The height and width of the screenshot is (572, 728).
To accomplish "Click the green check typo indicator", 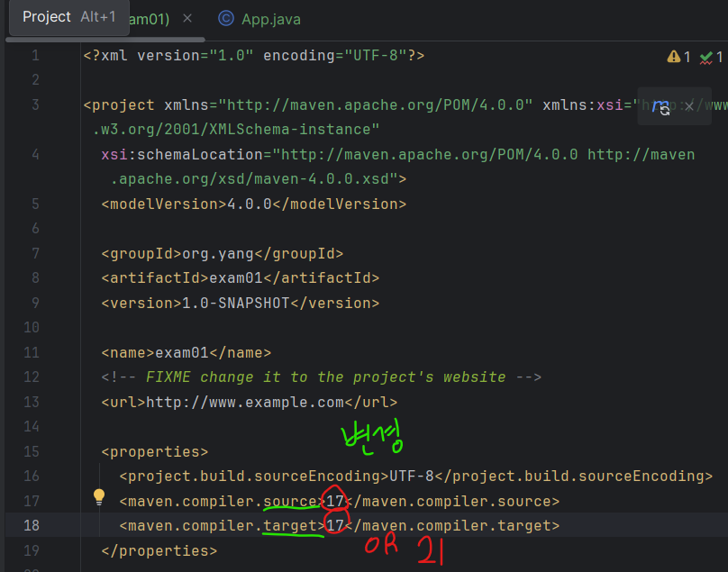I will [705, 57].
